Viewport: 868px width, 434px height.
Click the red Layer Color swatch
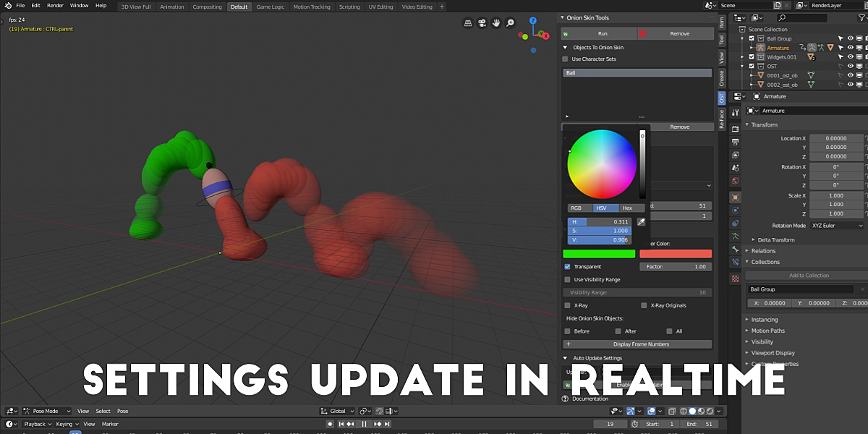coord(676,253)
